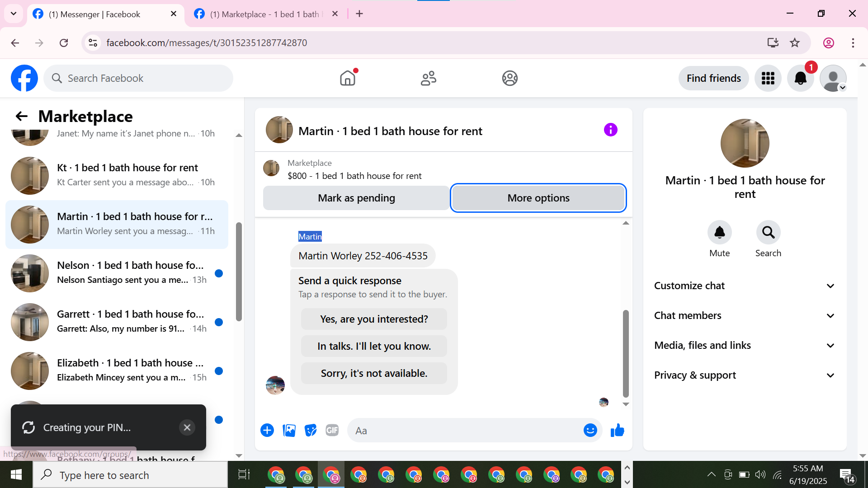Open more actions plus icon
The width and height of the screenshot is (868, 488).
(267, 430)
